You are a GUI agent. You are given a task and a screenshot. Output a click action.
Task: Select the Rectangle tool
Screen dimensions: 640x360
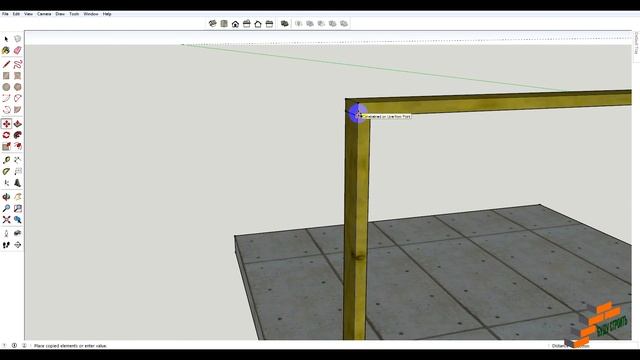click(6, 76)
